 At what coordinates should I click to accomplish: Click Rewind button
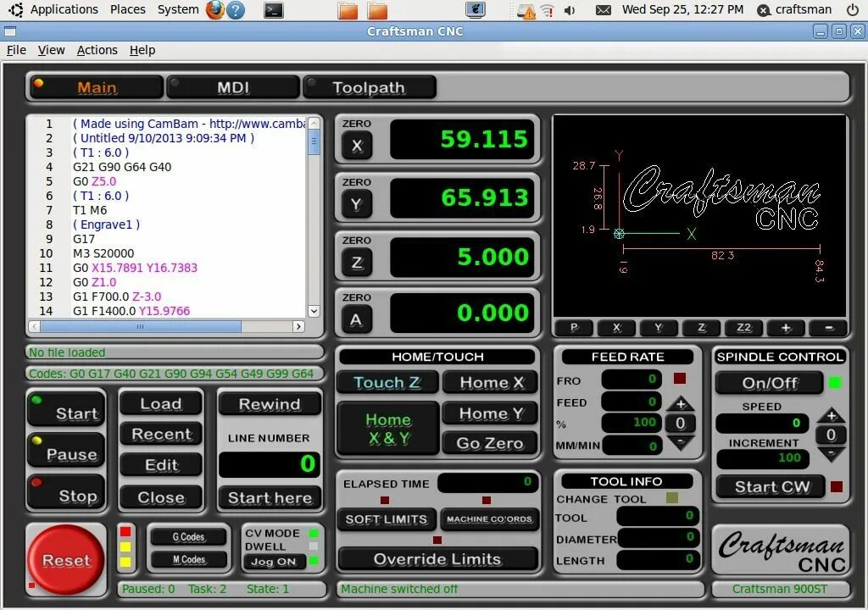click(270, 404)
